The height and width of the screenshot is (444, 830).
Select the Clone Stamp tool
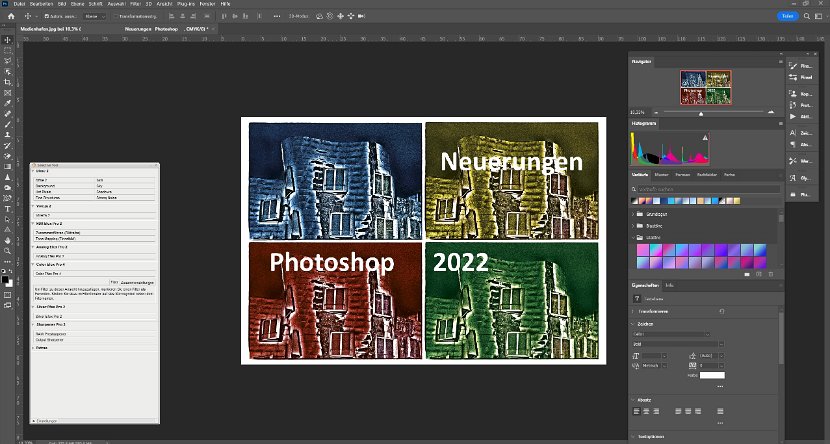point(7,135)
